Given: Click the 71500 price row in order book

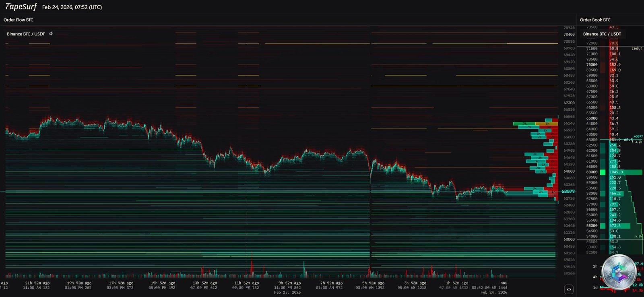Looking at the screenshot, I should [x=610, y=48].
